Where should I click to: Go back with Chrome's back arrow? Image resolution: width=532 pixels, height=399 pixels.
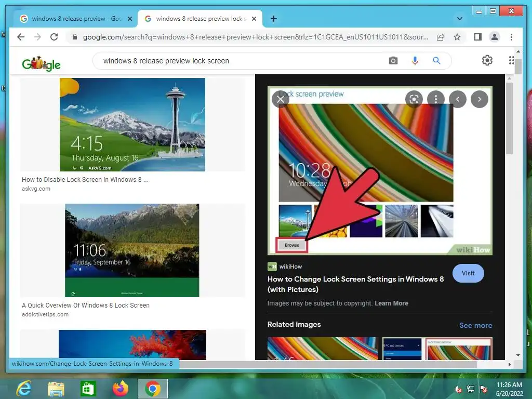[x=21, y=37]
